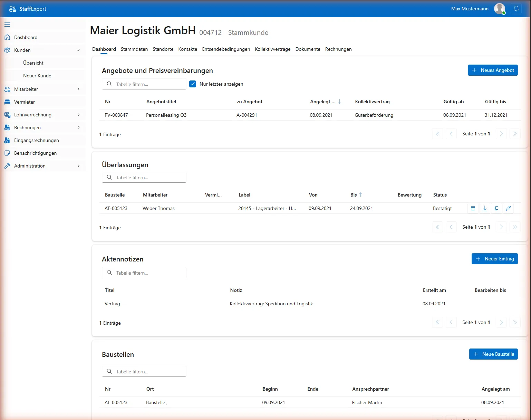The image size is (531, 420).
Task: Create a new offer via 'Neues Angebot'
Action: click(x=493, y=70)
